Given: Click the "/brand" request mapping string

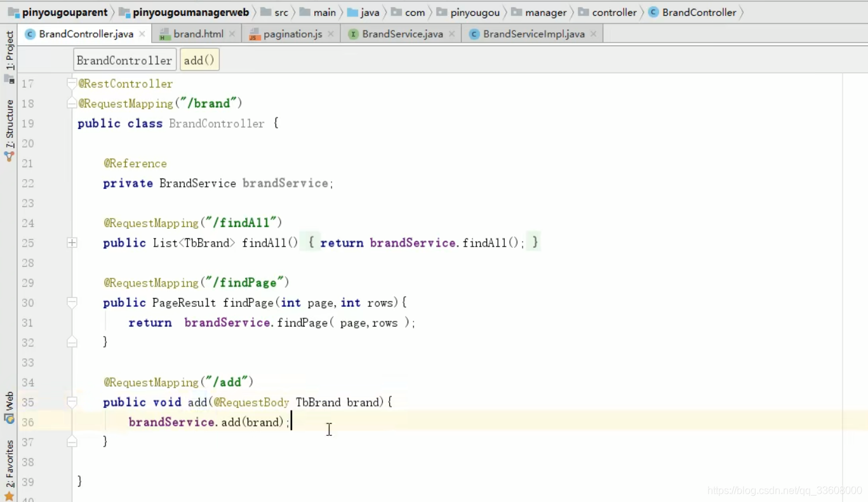Looking at the screenshot, I should (x=209, y=104).
